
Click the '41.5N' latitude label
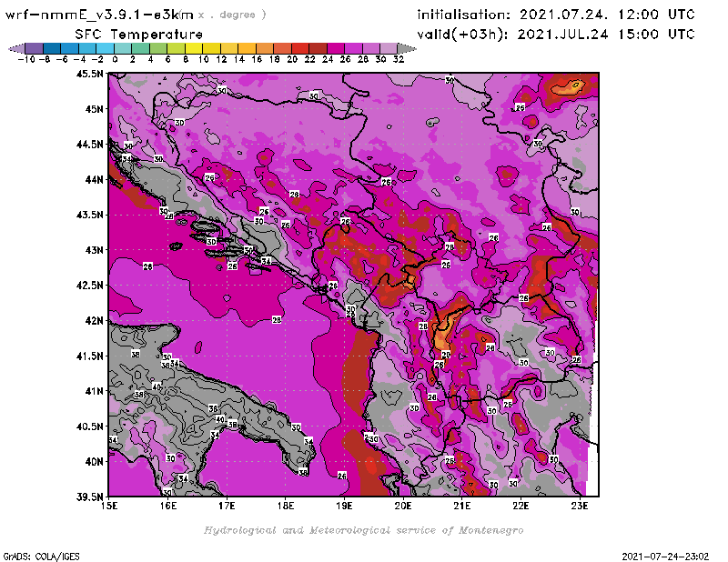[x=89, y=356]
